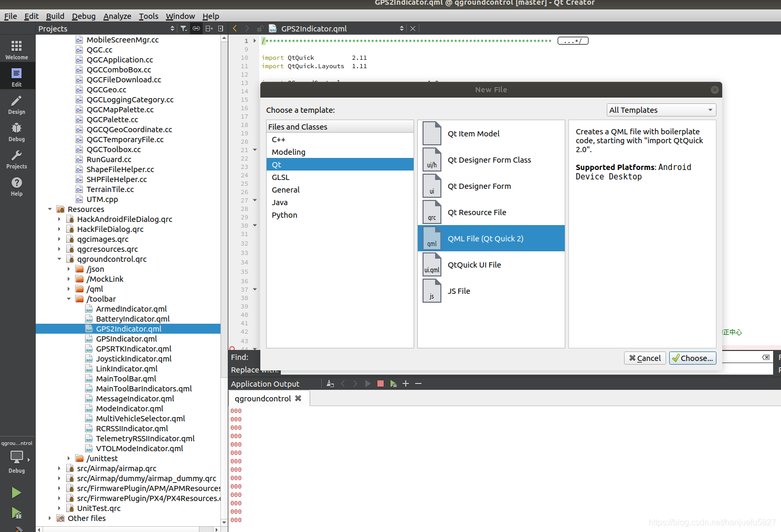Go back in editor navigation history
Viewport: 781px width, 532px height.
click(235, 28)
